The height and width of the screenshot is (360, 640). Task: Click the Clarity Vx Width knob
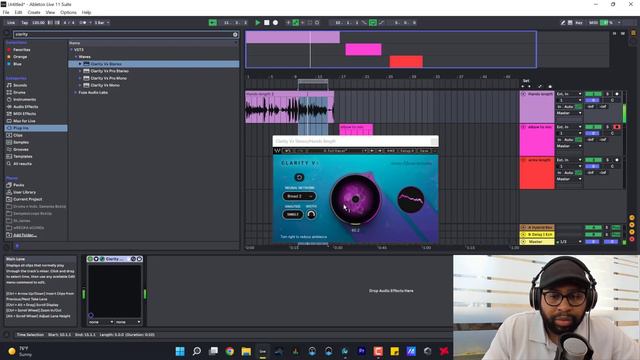point(311,214)
